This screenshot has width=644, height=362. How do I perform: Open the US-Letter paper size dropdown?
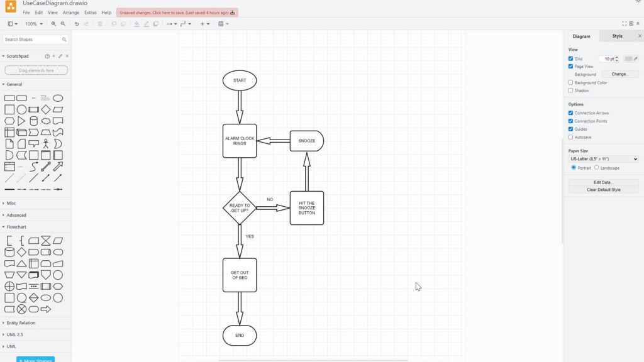(602, 159)
